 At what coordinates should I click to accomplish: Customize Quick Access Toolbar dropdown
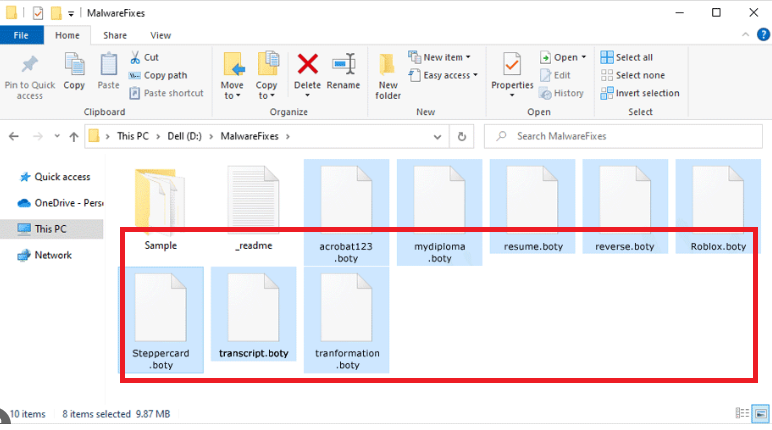(71, 14)
